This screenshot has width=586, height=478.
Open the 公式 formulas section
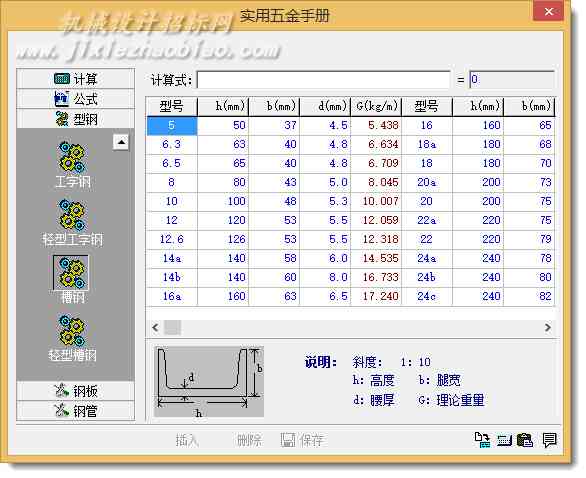click(x=75, y=99)
